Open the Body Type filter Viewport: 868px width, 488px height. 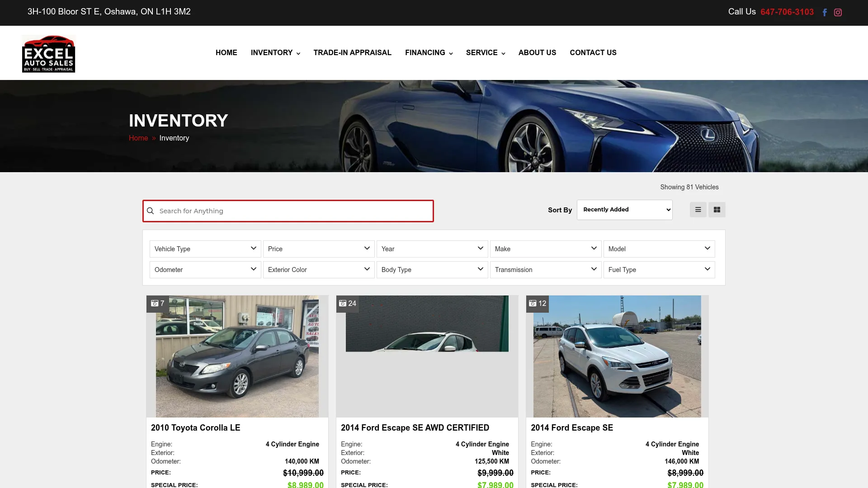(x=432, y=270)
